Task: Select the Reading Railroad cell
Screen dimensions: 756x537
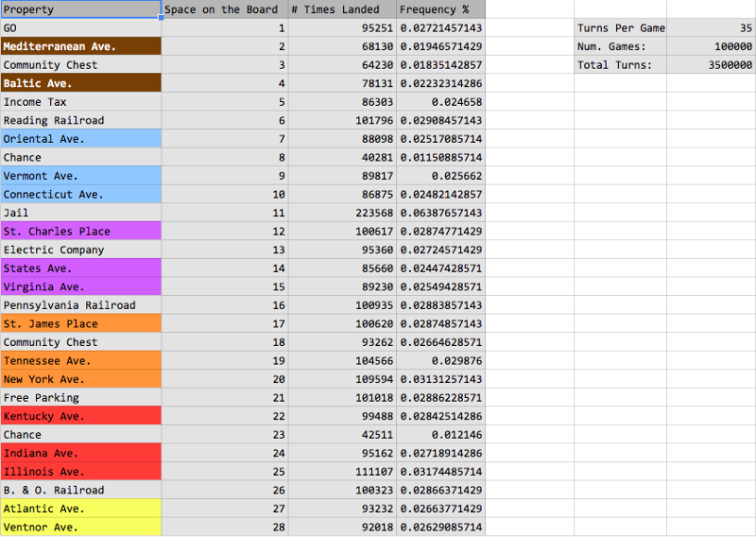Action: [81, 120]
